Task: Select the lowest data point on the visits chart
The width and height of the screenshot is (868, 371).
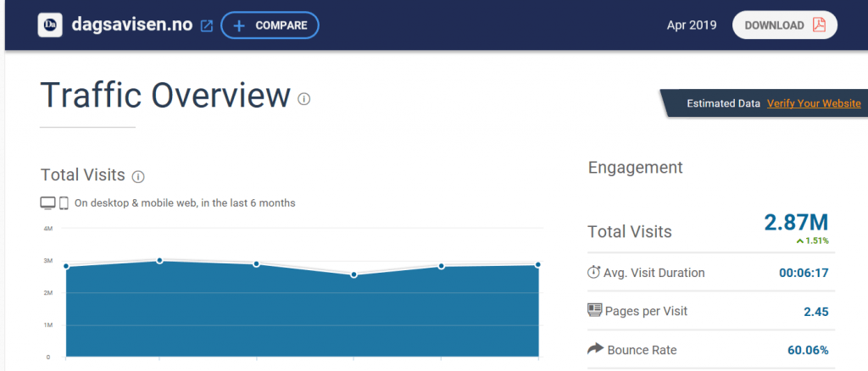Action: coord(353,274)
